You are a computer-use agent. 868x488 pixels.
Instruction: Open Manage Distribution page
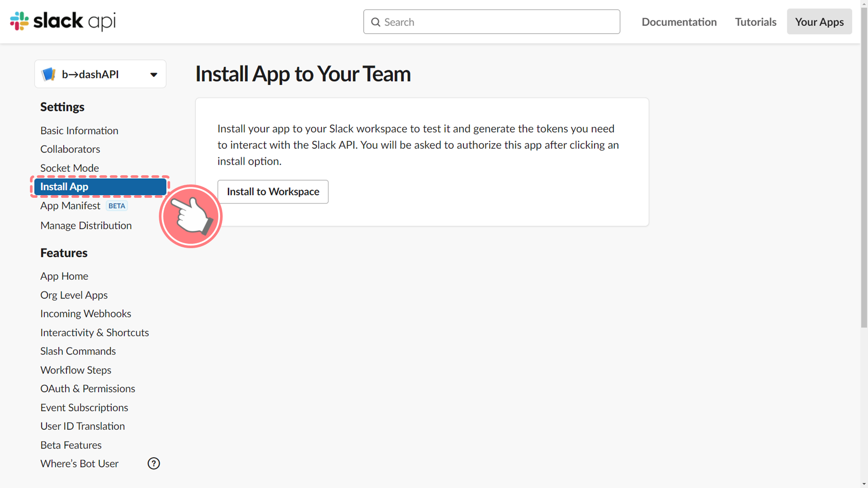(x=86, y=226)
